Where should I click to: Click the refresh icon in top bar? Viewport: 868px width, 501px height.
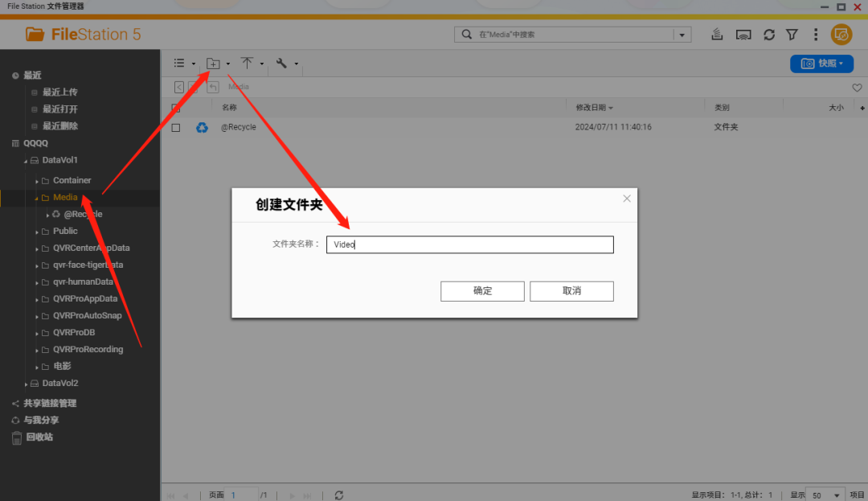[769, 35]
